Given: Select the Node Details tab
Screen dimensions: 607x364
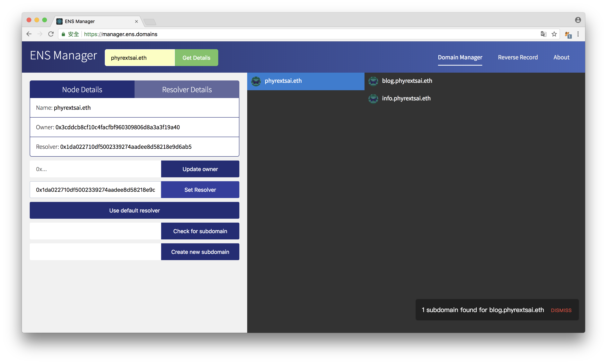Looking at the screenshot, I should (82, 89).
